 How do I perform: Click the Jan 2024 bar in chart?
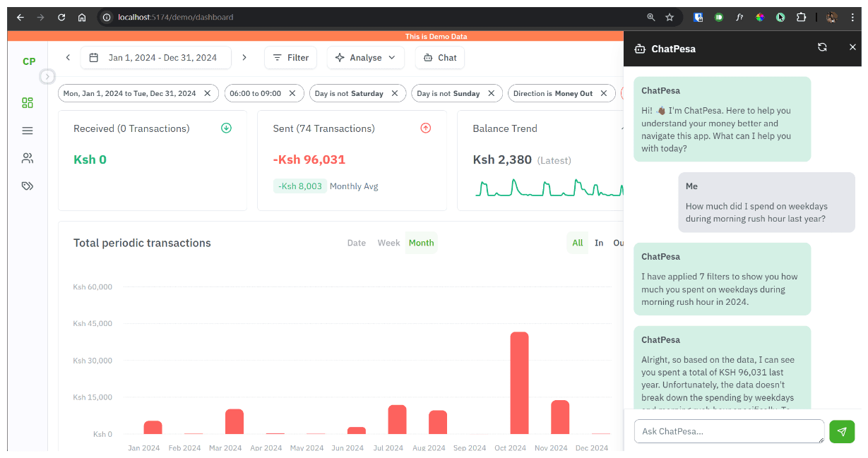pos(153,428)
